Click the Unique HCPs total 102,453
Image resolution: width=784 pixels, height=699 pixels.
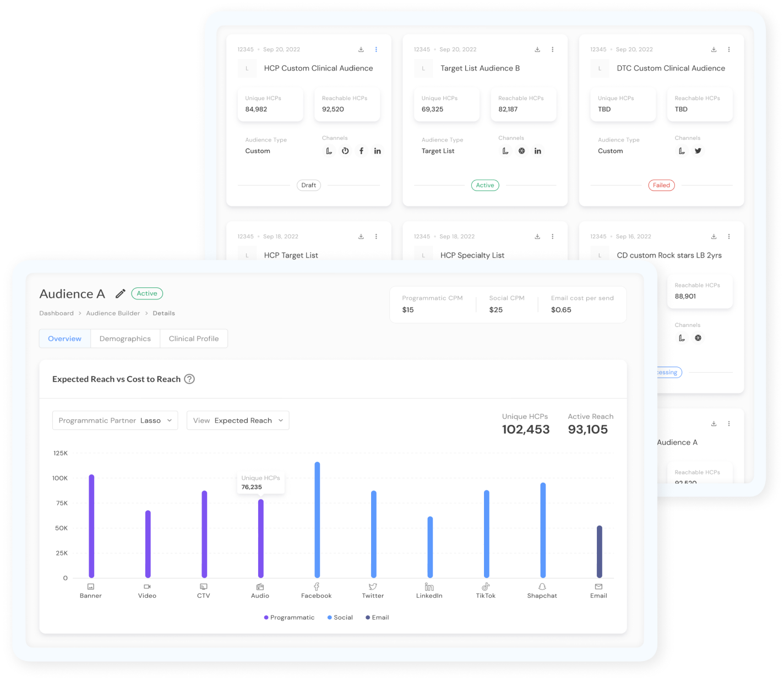pos(526,430)
